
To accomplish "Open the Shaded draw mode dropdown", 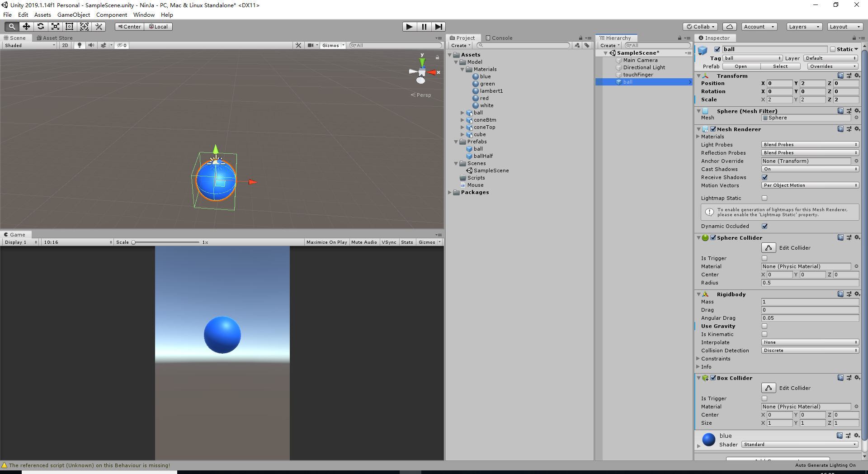I will coord(30,45).
